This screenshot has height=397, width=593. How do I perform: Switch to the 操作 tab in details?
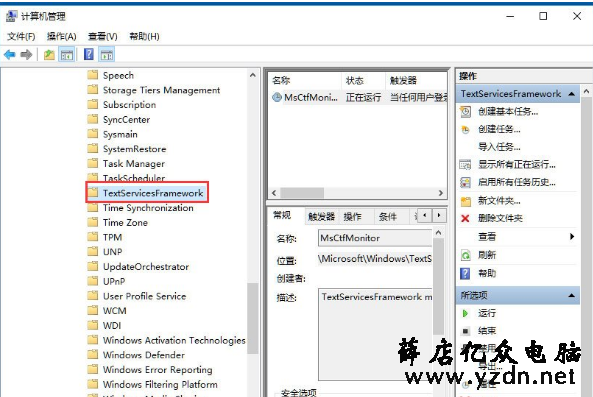coord(352,217)
